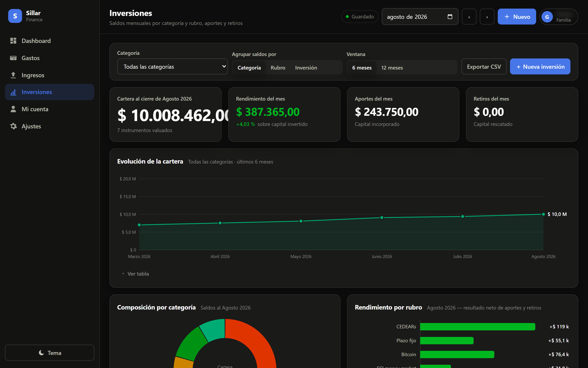The height and width of the screenshot is (368, 588).
Task: Select the 6 meses window
Action: click(362, 67)
